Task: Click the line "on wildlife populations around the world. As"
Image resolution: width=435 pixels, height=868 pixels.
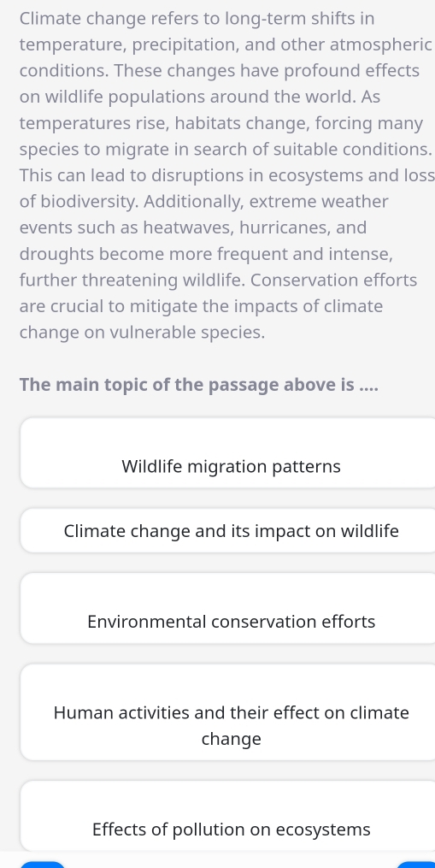Action: (x=200, y=97)
